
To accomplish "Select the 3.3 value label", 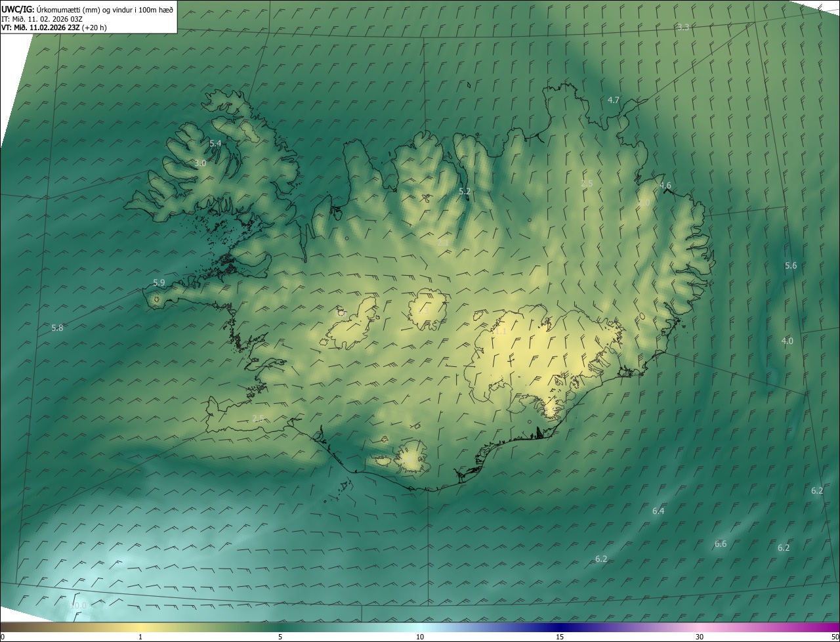I will pos(683,28).
